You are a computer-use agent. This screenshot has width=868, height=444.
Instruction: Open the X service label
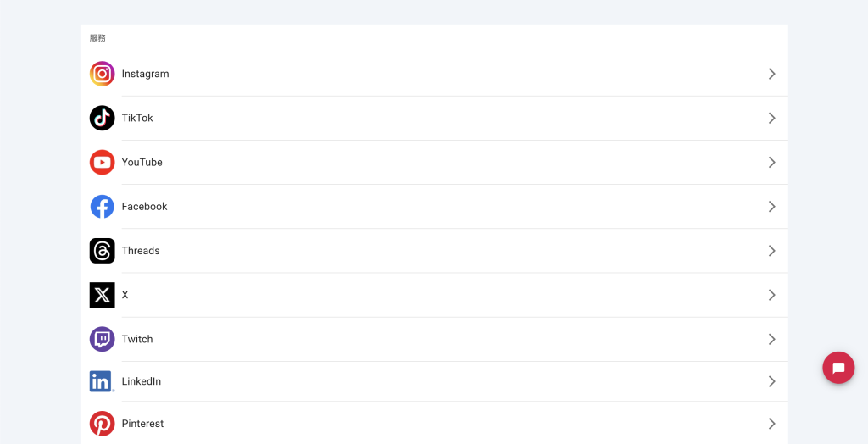[125, 295]
